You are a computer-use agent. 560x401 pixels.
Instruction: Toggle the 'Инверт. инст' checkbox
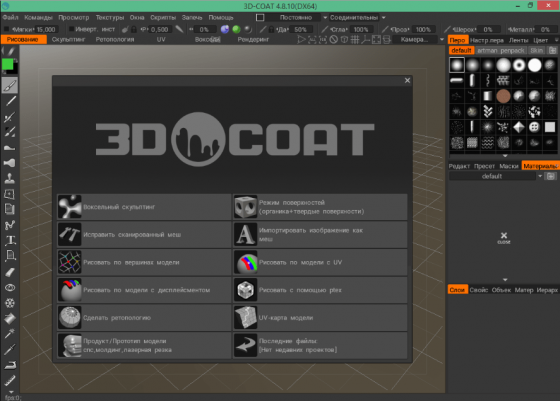click(71, 29)
